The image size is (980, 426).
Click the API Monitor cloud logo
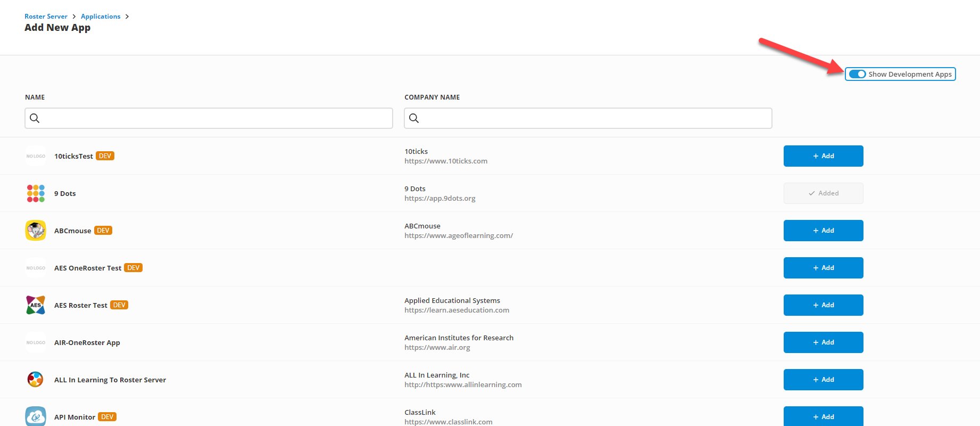pos(36,416)
